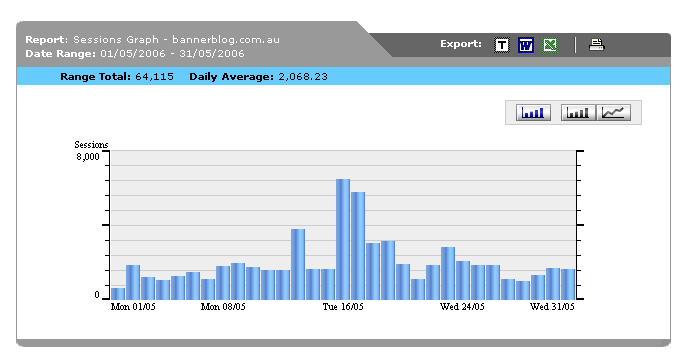690x360 pixels.
Task: Select the 'Wed 24/05' axis label
Action: point(462,307)
